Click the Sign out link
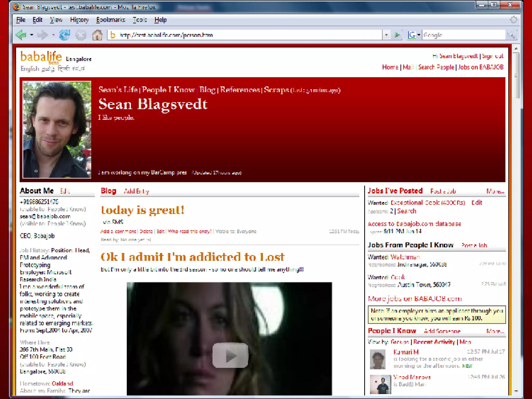Image resolution: width=532 pixels, height=399 pixels. [493, 56]
